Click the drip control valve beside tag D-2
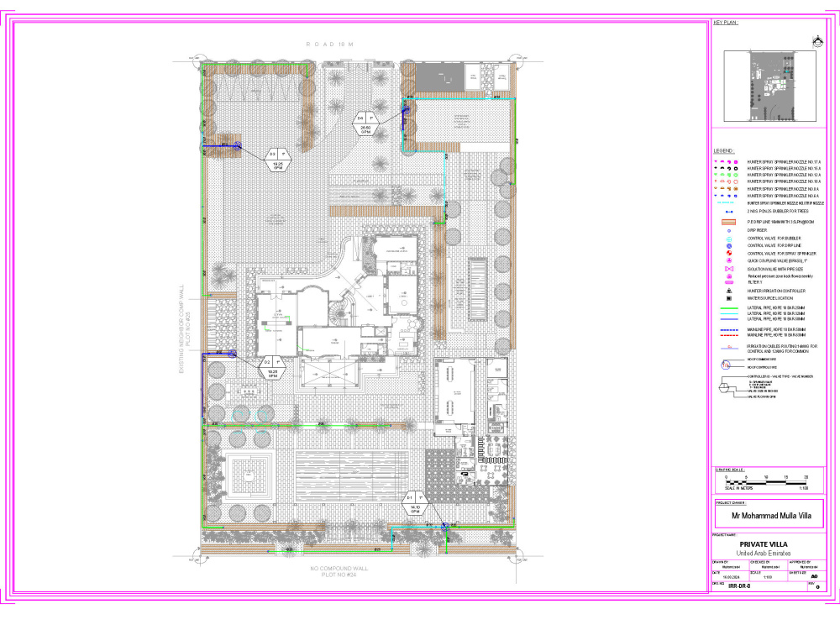The height and width of the screenshot is (630, 840). tap(233, 354)
